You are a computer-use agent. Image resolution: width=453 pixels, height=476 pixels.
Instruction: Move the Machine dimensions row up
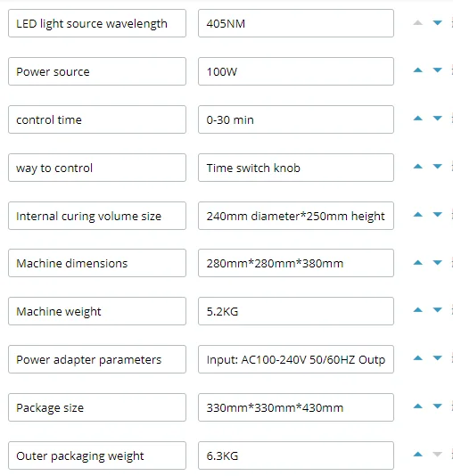(418, 263)
